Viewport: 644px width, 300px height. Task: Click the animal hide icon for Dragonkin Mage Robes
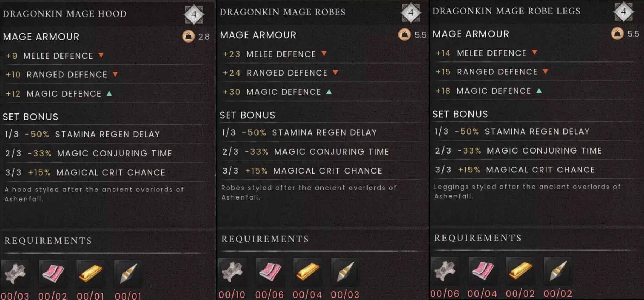point(232,272)
